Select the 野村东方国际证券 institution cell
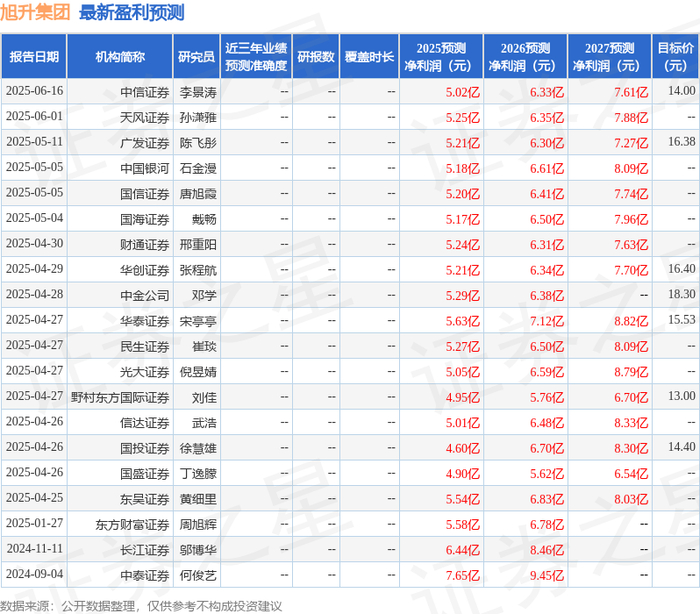This screenshot has height=614, width=700. pyautogui.click(x=120, y=398)
